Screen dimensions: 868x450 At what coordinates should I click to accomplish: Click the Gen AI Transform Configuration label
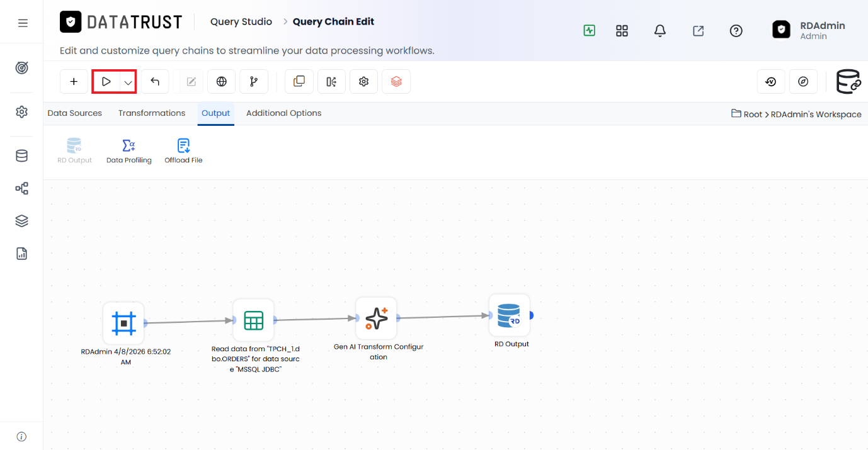[x=379, y=352]
